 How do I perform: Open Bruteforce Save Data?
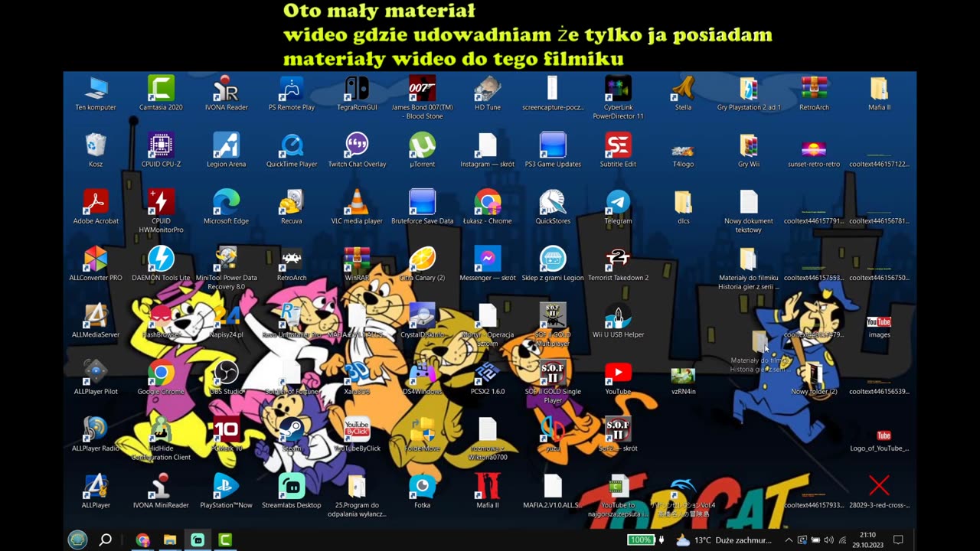pyautogui.click(x=422, y=207)
